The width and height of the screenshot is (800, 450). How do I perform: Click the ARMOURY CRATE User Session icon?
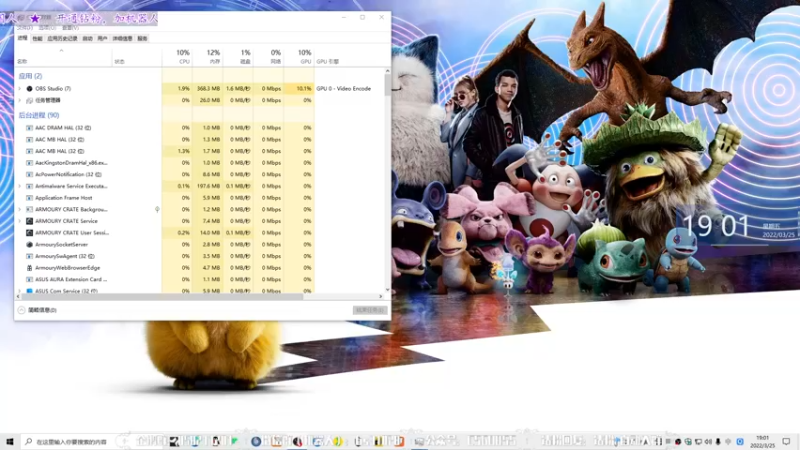(x=30, y=233)
